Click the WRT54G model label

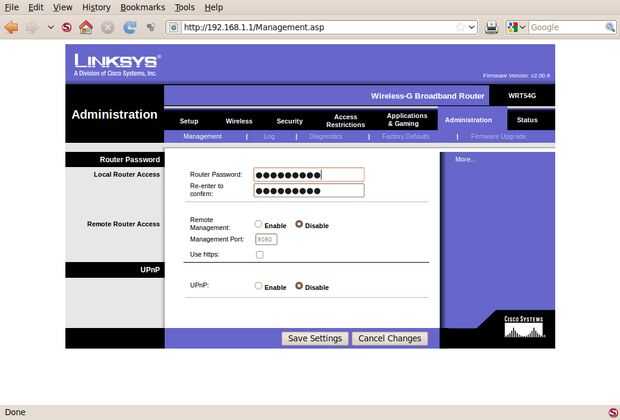coord(522,96)
